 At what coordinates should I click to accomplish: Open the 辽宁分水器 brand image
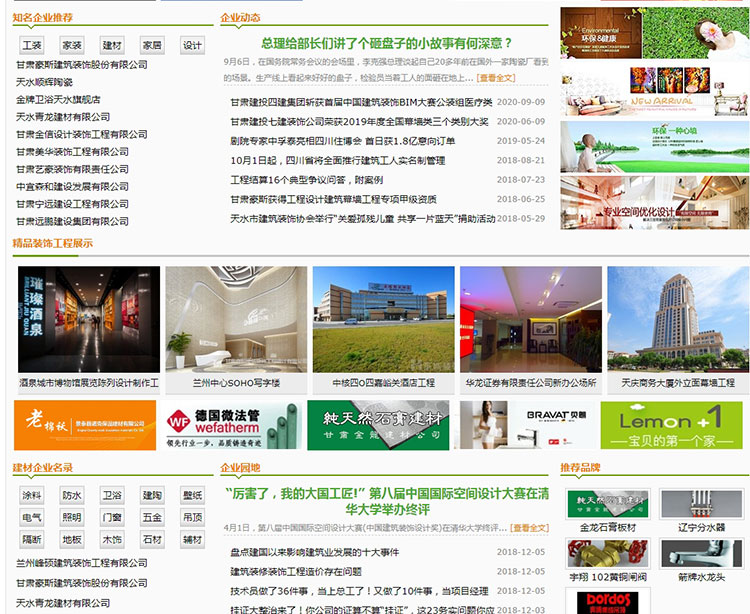coord(701,506)
